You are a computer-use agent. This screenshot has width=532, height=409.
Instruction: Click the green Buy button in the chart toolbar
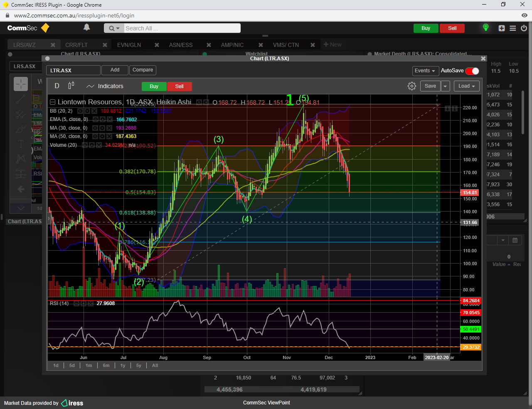[x=154, y=86]
